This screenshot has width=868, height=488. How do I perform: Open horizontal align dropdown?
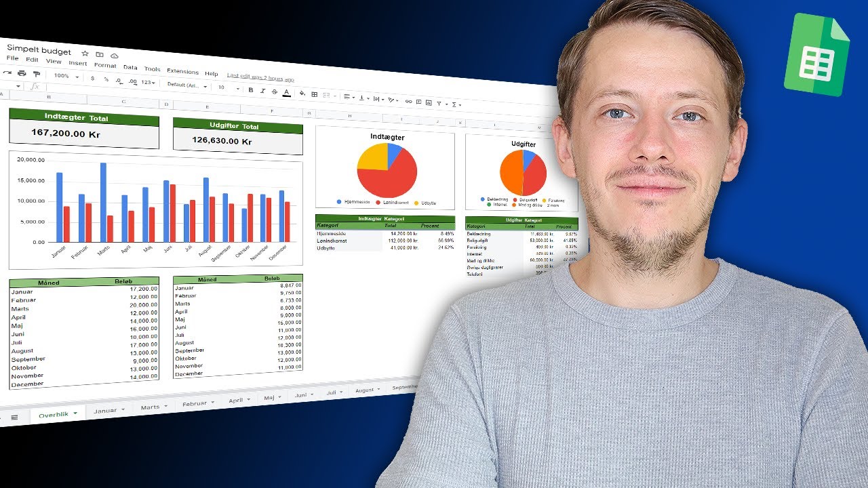349,96
